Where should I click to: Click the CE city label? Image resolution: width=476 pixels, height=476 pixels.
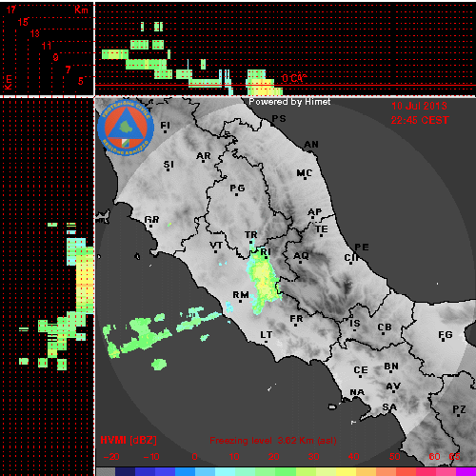pyautogui.click(x=361, y=370)
